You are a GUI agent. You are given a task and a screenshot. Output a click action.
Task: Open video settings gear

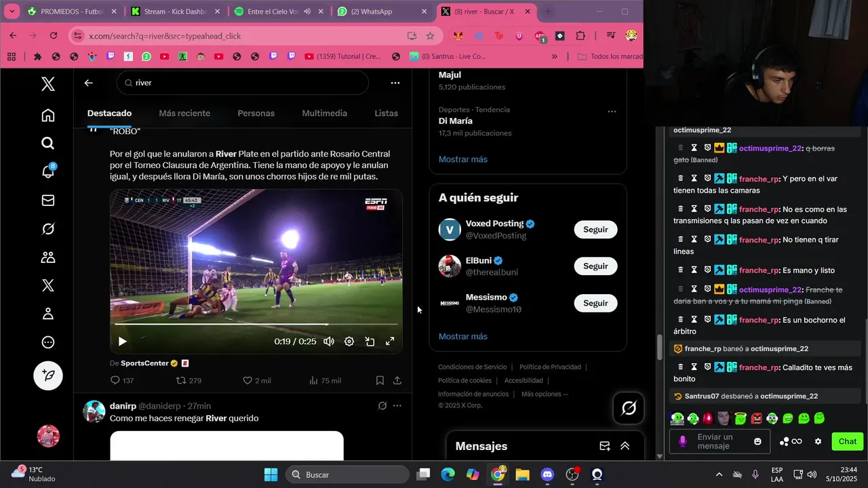point(349,342)
